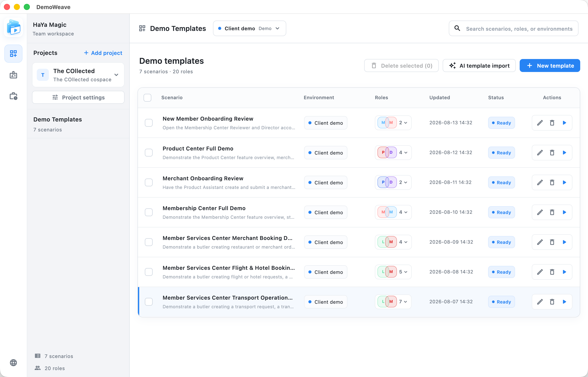Click the Updated column header
Viewport: 588px width, 377px height.
(x=440, y=98)
